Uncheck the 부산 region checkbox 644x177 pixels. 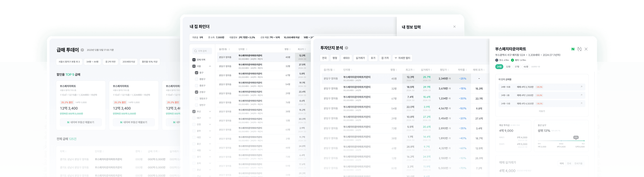coord(194,111)
